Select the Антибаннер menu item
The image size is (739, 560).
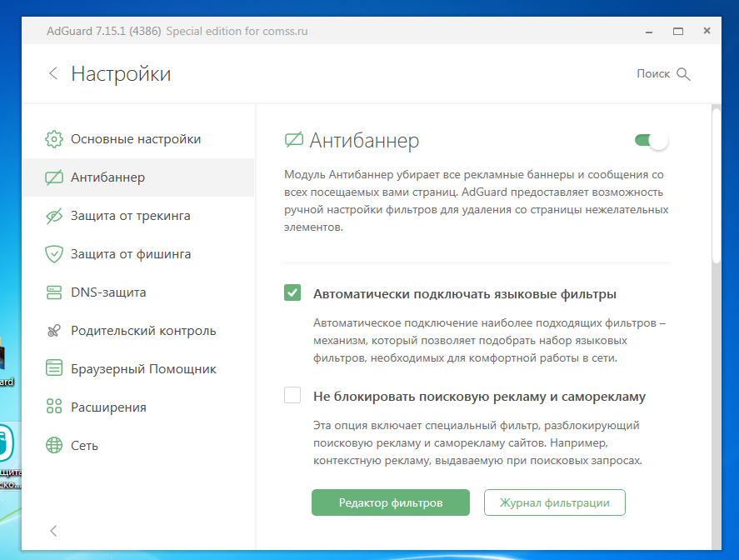138,177
